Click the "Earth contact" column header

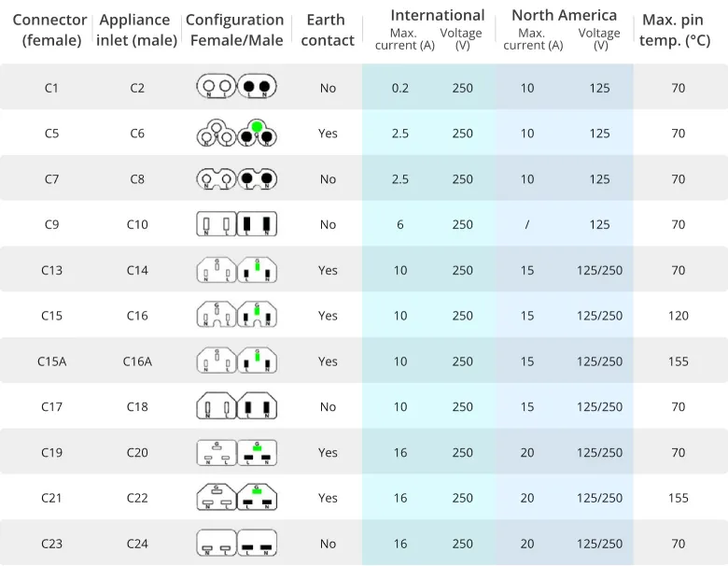(328, 30)
